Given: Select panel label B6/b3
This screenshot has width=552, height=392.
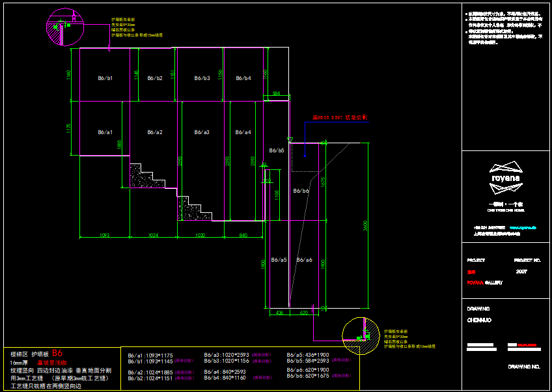Looking at the screenshot, I should coord(202,78).
